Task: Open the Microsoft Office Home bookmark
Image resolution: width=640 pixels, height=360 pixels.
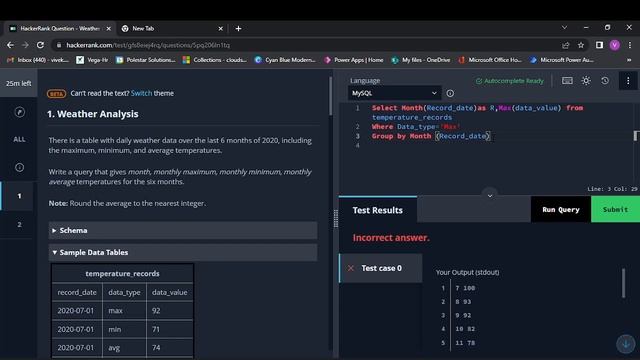Action: [490, 60]
